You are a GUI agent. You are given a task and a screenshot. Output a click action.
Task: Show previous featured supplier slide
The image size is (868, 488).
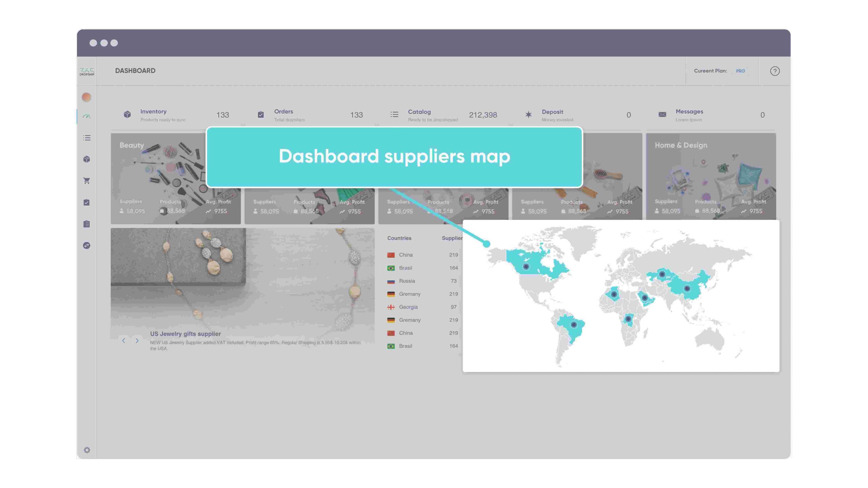click(124, 340)
